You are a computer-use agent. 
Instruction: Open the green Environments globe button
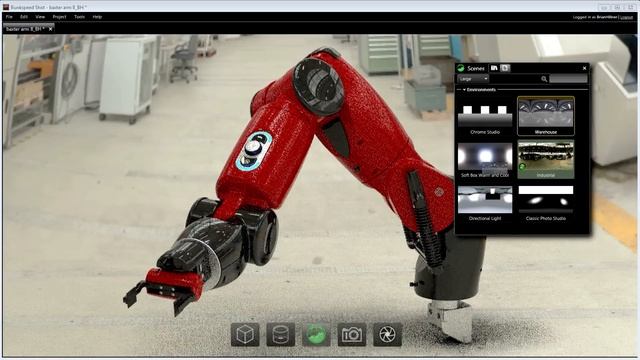316,334
